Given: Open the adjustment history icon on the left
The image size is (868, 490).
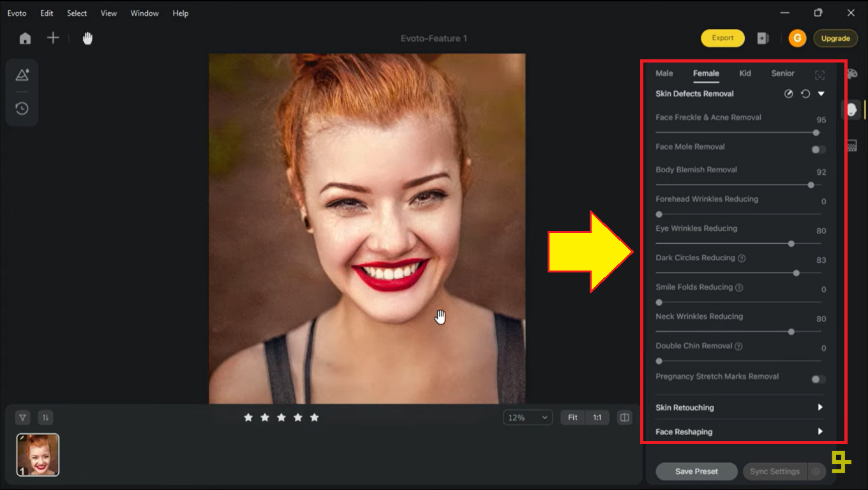Looking at the screenshot, I should [x=22, y=108].
